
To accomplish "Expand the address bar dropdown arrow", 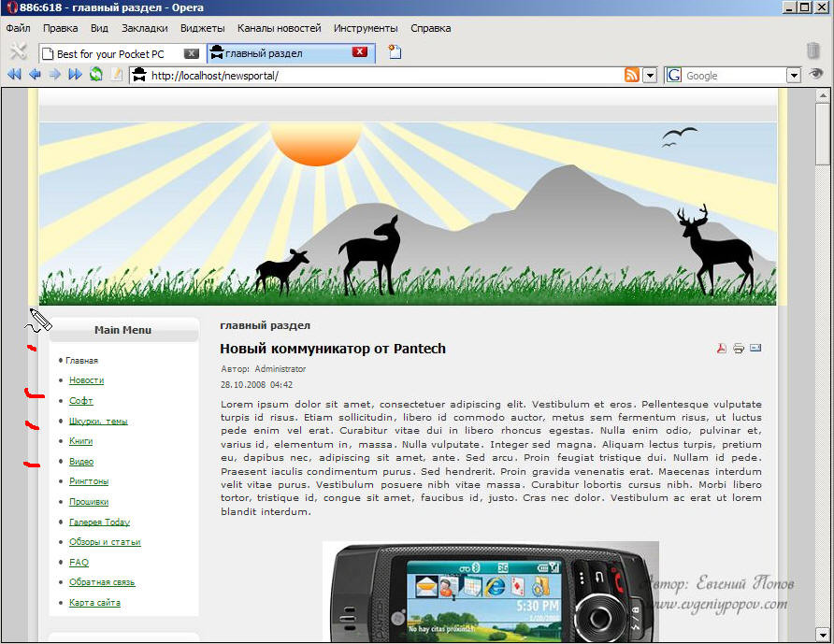I will (x=650, y=76).
